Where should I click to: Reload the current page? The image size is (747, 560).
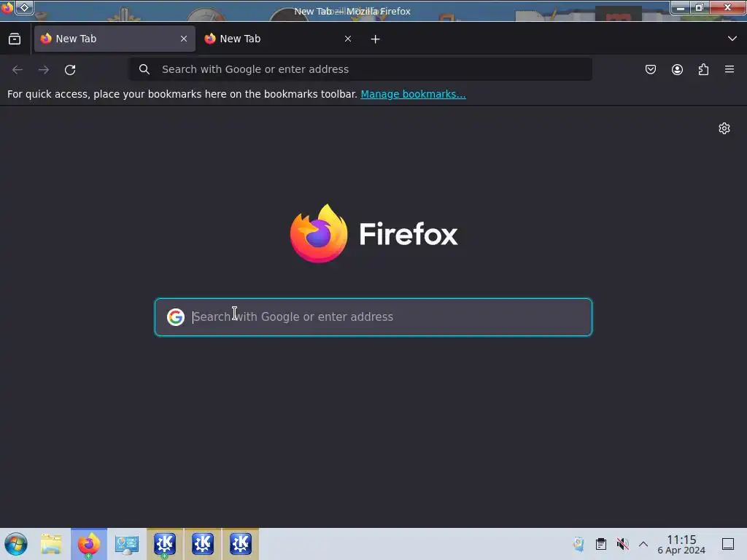pos(70,69)
